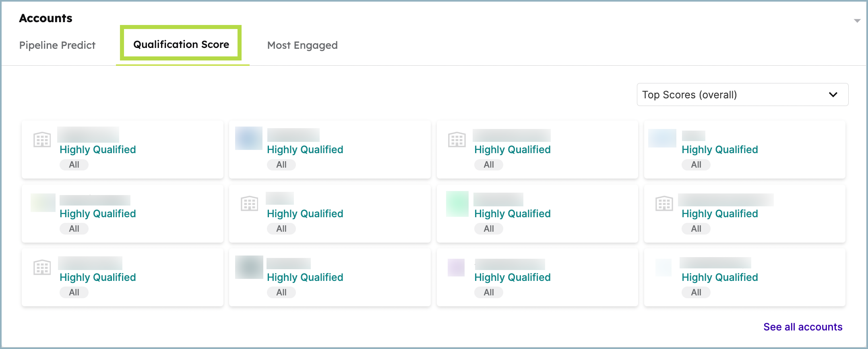Click purple logo thumbnail in bottom row
Screen dimensions: 868x349
click(456, 268)
